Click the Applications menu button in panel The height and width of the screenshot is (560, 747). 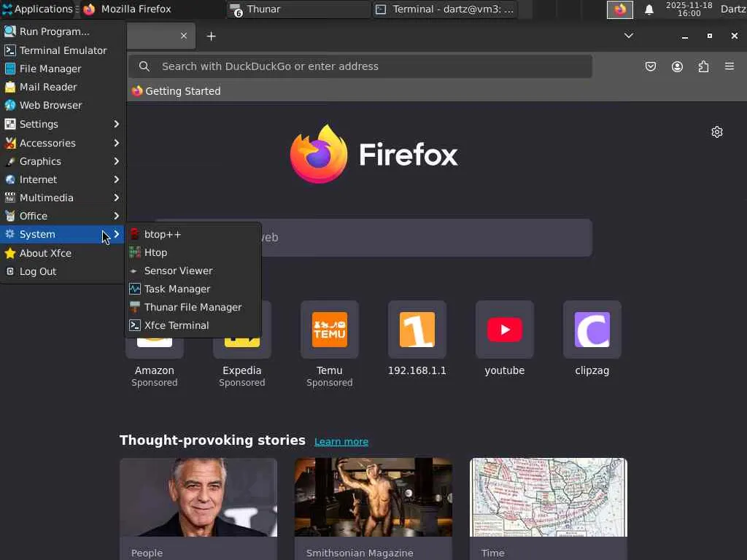[39, 9]
